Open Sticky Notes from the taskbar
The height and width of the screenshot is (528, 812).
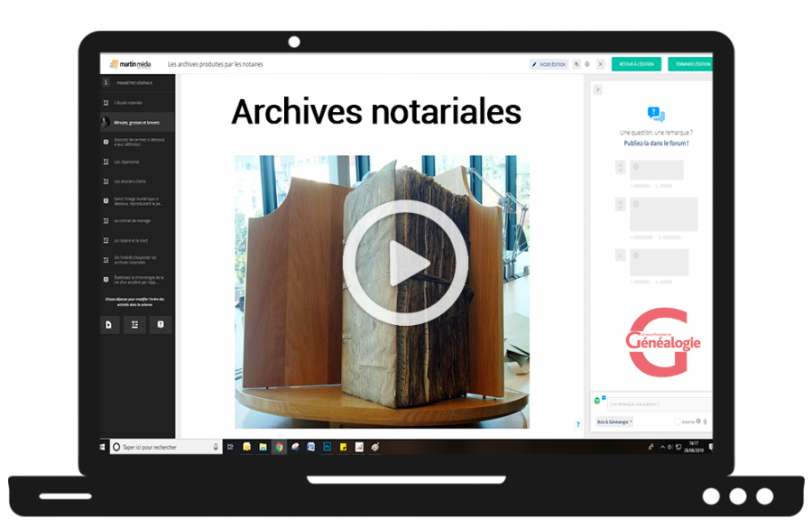click(344, 447)
